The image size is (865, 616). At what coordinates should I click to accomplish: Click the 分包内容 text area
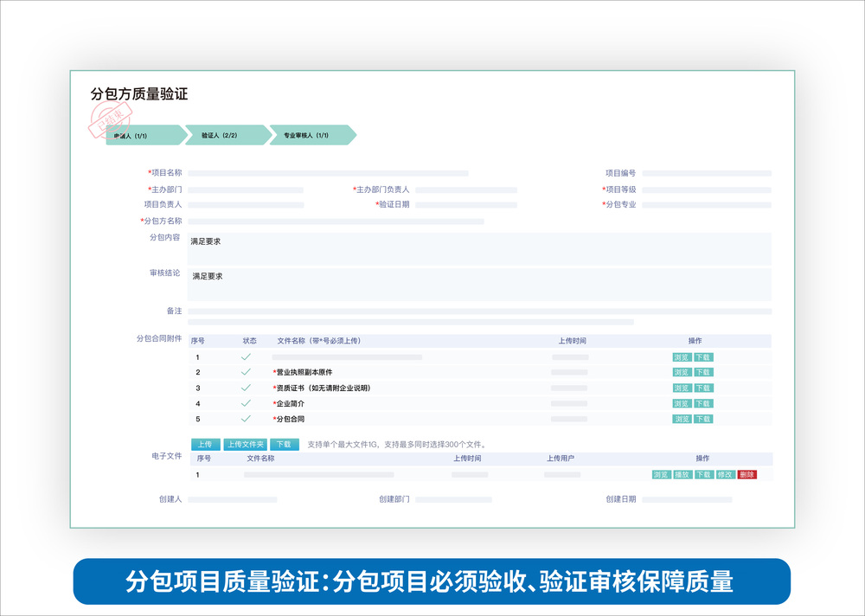(479, 249)
